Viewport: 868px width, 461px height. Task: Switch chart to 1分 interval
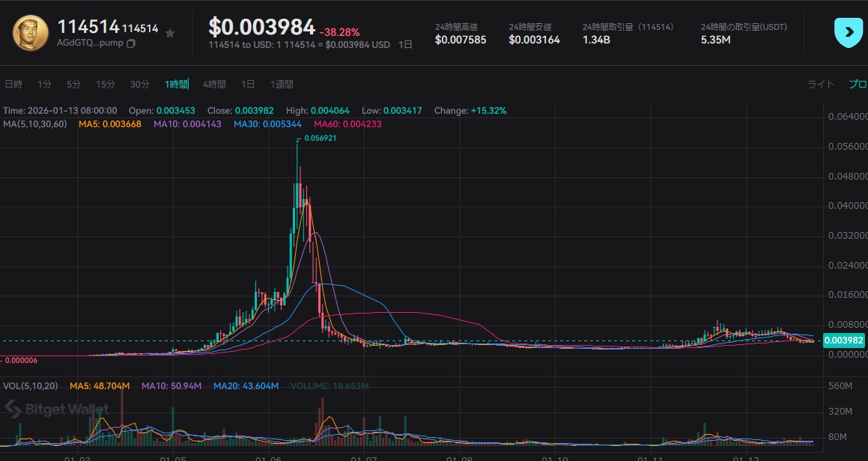(x=44, y=85)
